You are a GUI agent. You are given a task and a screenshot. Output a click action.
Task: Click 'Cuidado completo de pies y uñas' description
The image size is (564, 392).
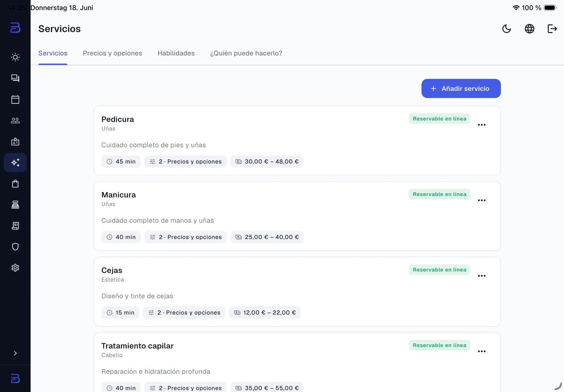[154, 145]
